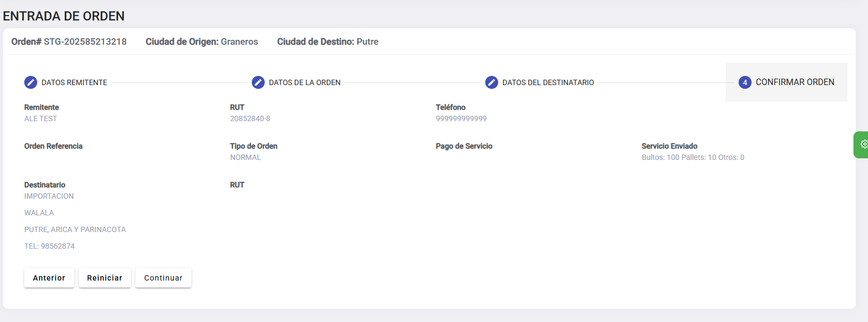
Task: Open the green gear settings side tab
Action: click(x=863, y=144)
